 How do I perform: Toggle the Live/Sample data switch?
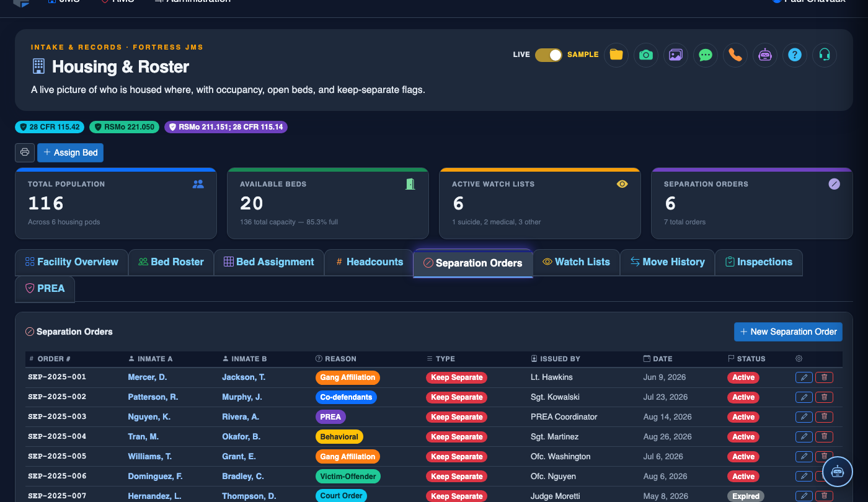tap(549, 55)
